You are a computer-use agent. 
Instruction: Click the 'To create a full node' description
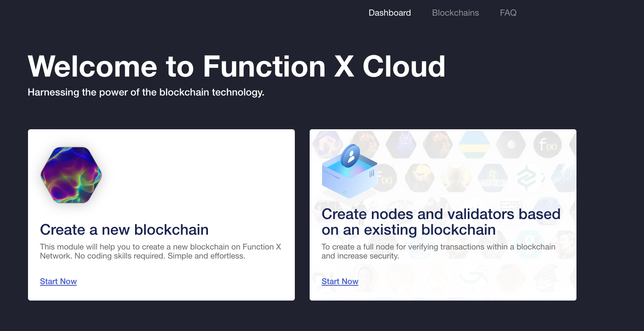[439, 252]
